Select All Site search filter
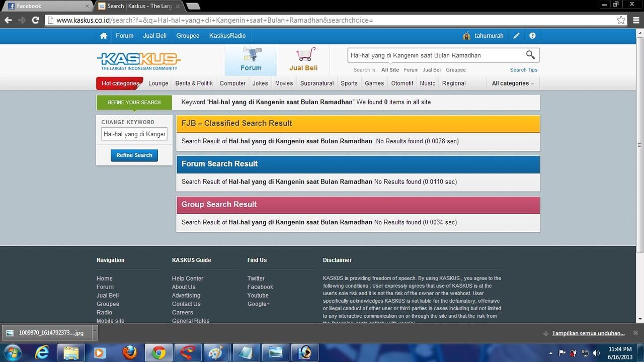This screenshot has width=644, height=362. [390, 70]
